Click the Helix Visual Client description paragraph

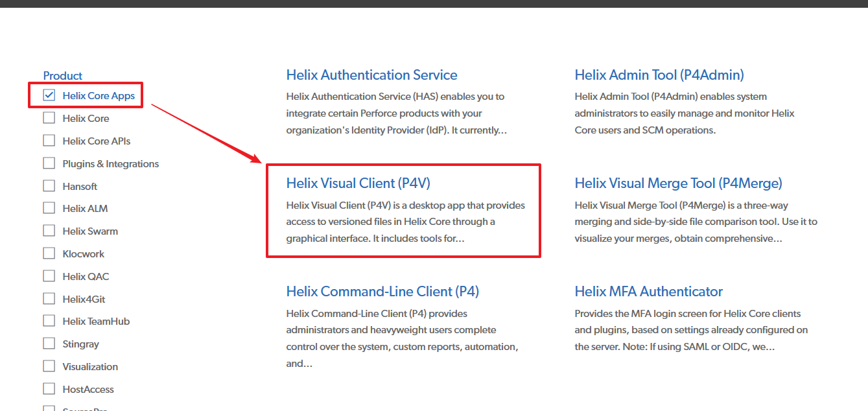[x=406, y=222]
